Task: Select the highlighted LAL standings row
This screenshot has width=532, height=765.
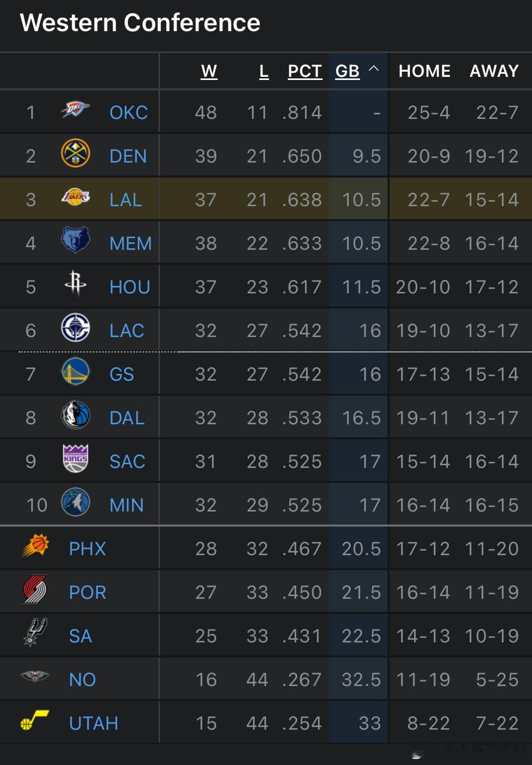Action: coord(266,199)
